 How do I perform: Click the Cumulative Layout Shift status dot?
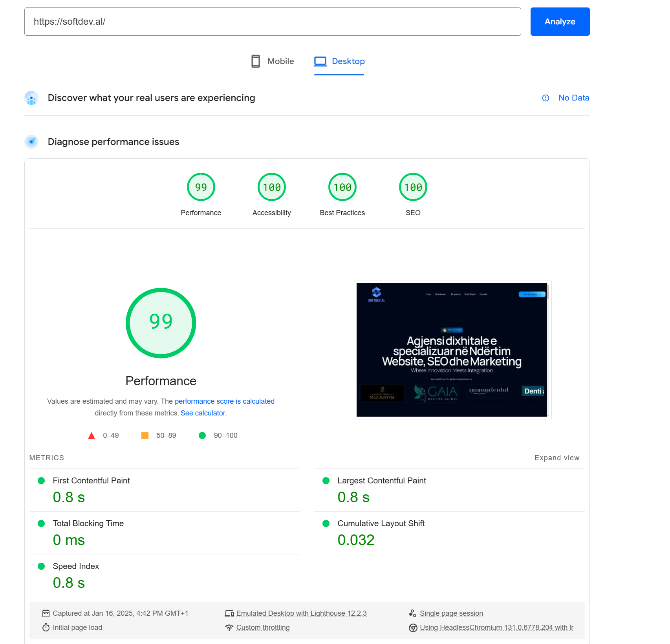[326, 523]
